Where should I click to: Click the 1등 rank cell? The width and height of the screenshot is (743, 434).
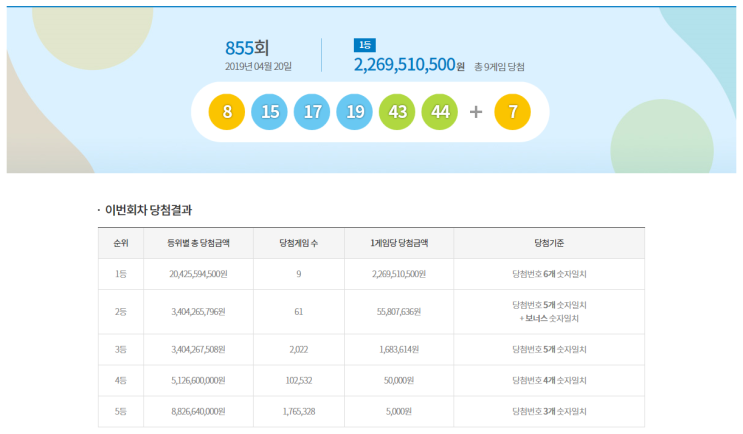click(x=121, y=274)
